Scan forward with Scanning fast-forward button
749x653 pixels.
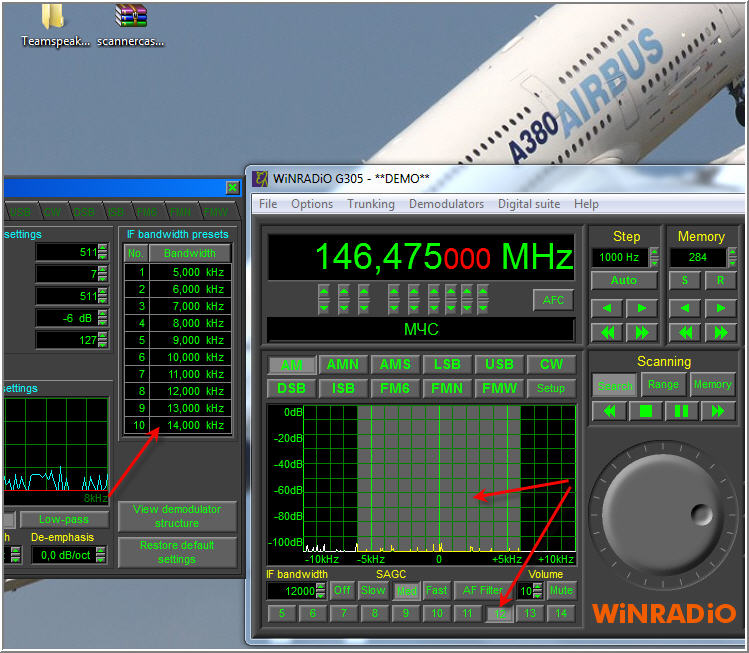click(x=718, y=411)
